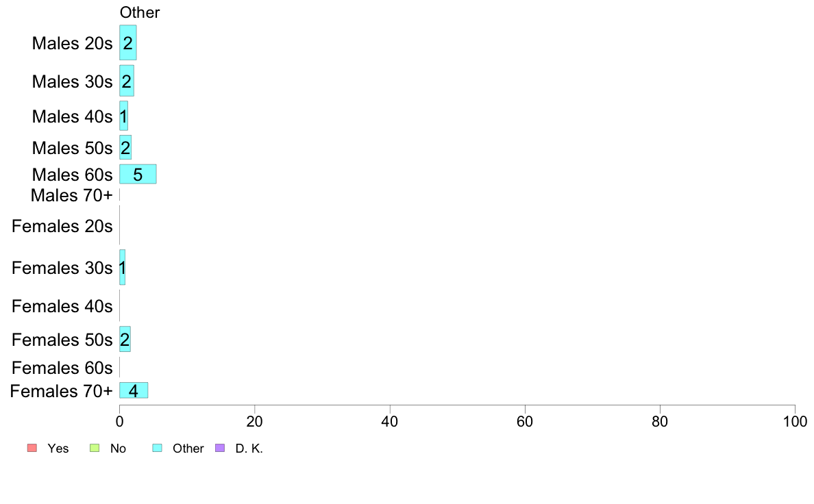Click the Females 40s row label
Image resolution: width=814 pixels, height=504 pixels.
pos(62,306)
